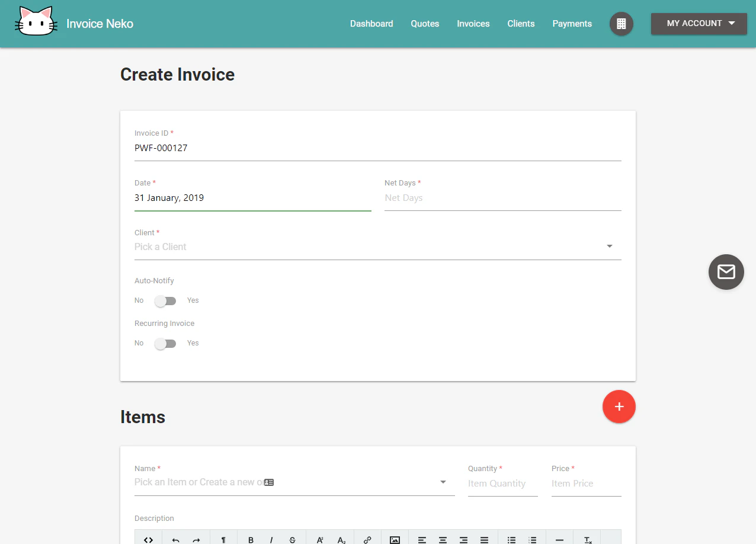Clear text formatting in the editor
Image resolution: width=756 pixels, height=544 pixels.
tap(588, 540)
